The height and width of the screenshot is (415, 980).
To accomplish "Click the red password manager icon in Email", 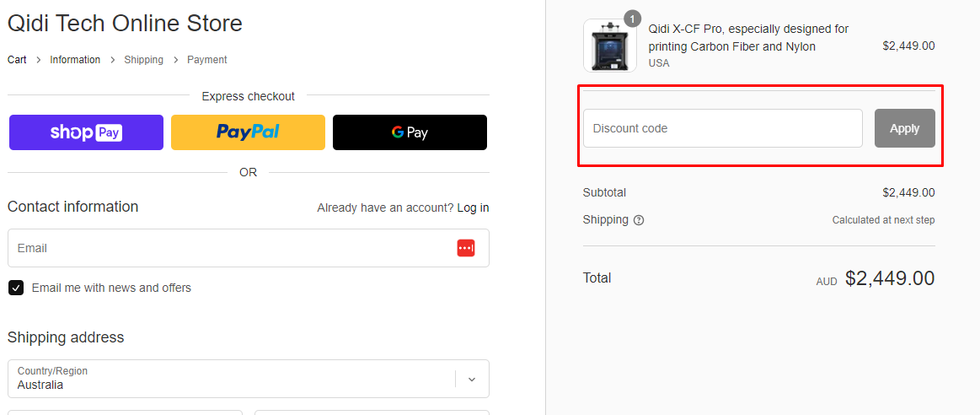I will [466, 248].
